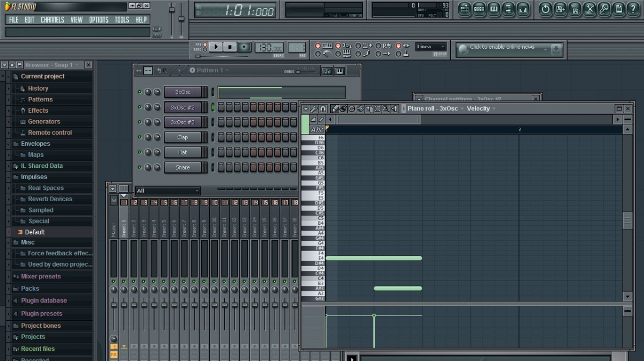Click the Hat channel button
This screenshot has width=644, height=361.
(x=182, y=152)
